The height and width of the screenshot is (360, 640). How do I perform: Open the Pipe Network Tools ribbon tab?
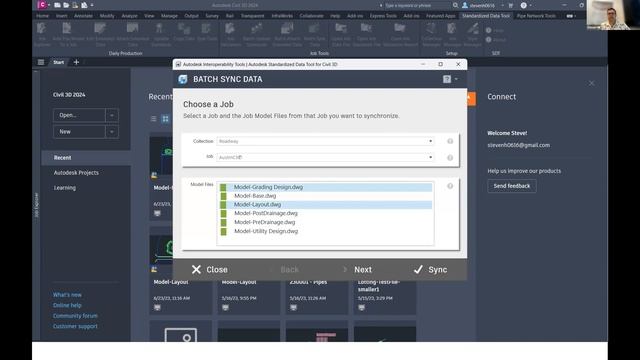[536, 16]
